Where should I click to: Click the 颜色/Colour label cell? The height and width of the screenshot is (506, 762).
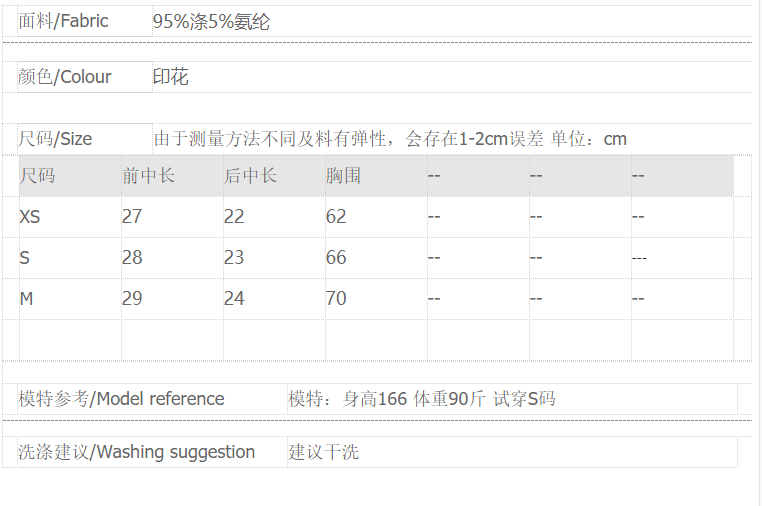[66, 77]
